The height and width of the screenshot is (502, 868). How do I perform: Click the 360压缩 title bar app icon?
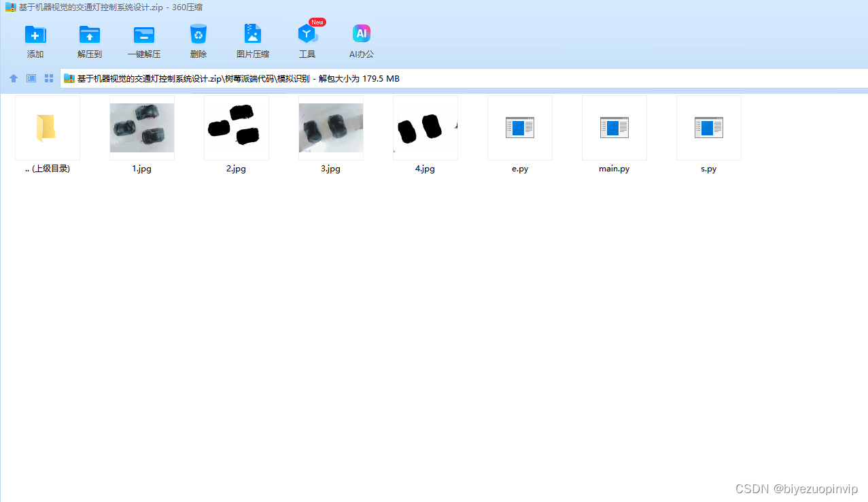click(x=10, y=7)
